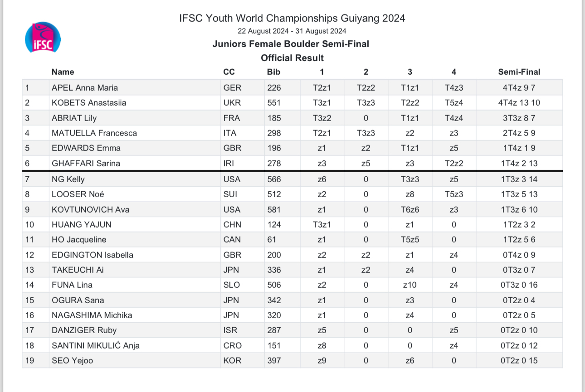The width and height of the screenshot is (585, 392).
Task: Click the 'Semi-Final' column header
Action: [x=519, y=72]
